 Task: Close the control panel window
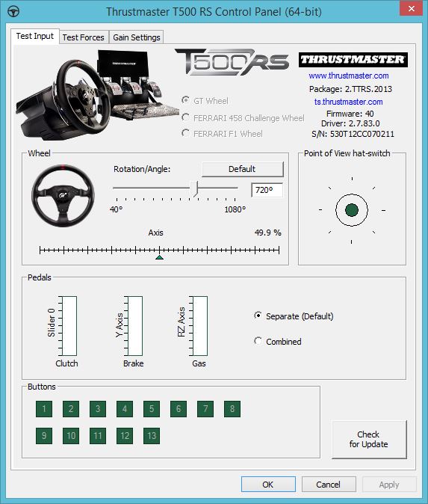click(411, 9)
